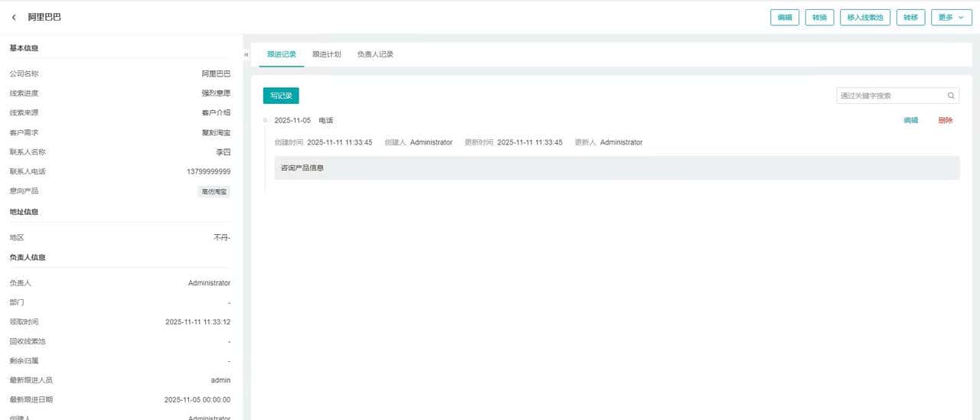Click the 写记录 button
Screen dimensions: 980x420
click(x=281, y=96)
